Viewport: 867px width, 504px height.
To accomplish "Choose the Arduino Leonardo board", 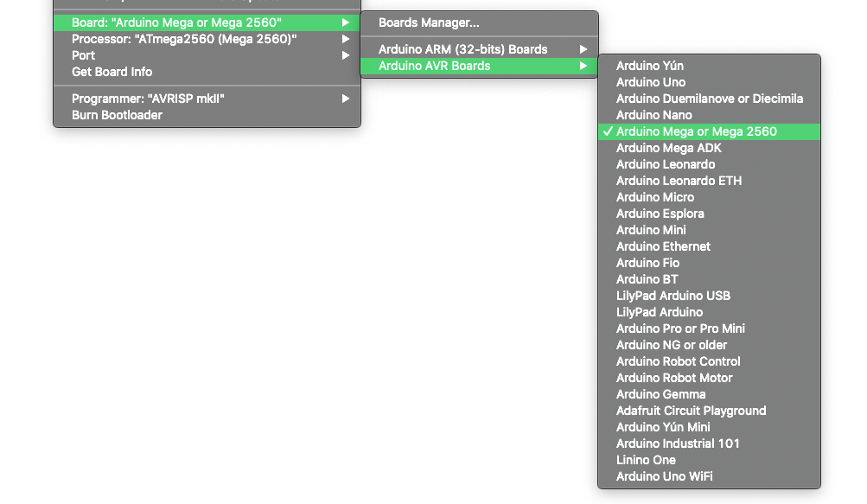I will [709, 164].
